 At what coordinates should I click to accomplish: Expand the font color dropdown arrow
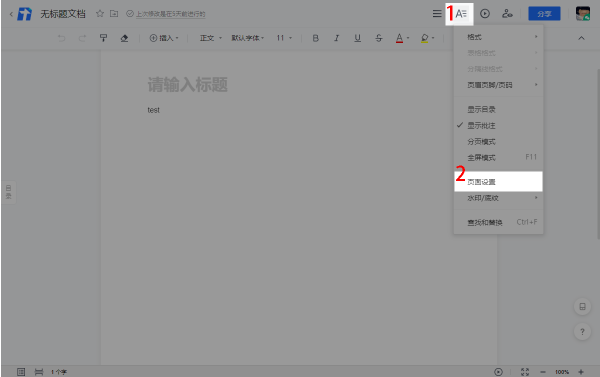click(x=408, y=38)
